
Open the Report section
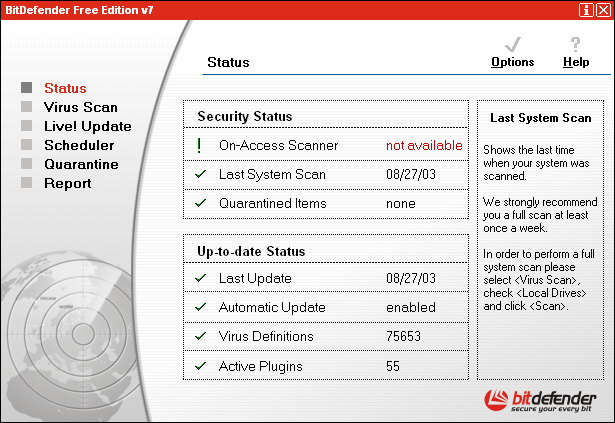pos(67,184)
